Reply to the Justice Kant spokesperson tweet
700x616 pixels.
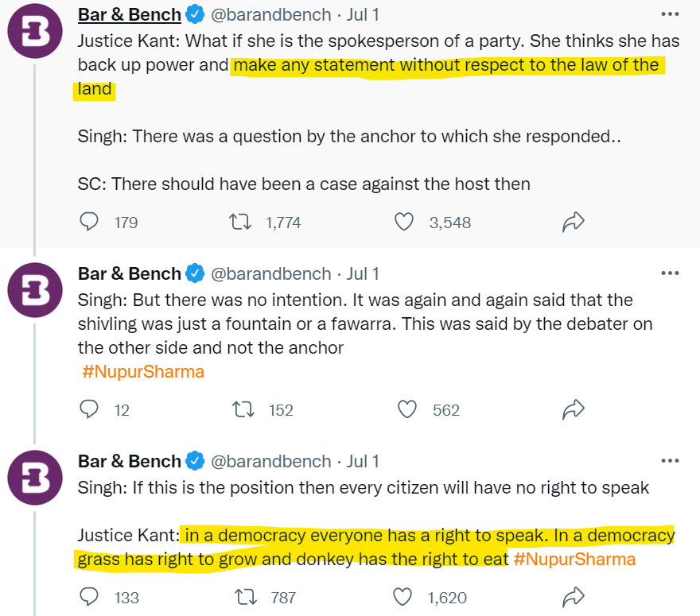[89, 222]
